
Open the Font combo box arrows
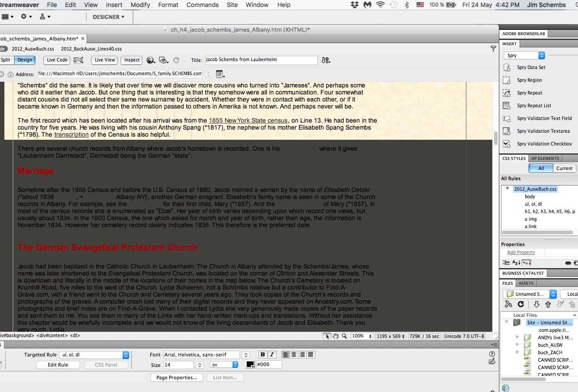pyautogui.click(x=246, y=355)
